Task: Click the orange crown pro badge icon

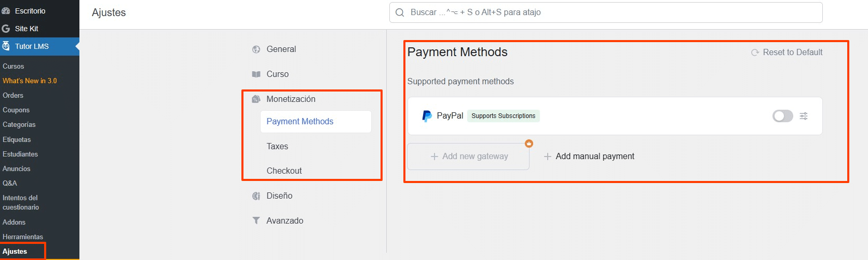Action: tap(529, 144)
